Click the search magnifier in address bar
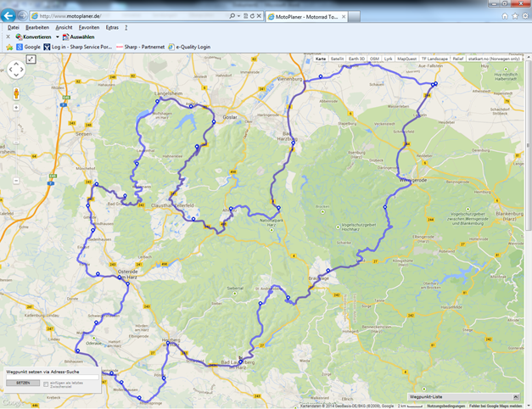Image resolution: width=532 pixels, height=409 pixels. pos(232,16)
